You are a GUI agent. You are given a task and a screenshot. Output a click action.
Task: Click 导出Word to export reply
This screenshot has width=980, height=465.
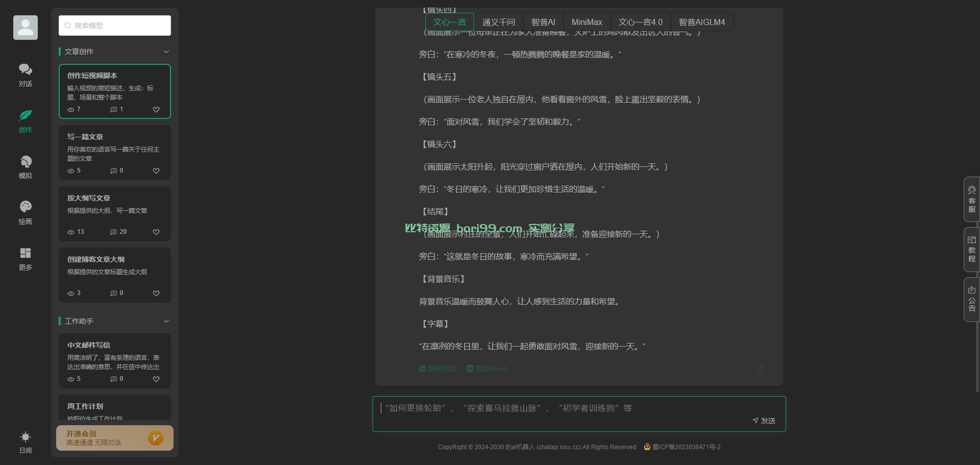point(486,369)
